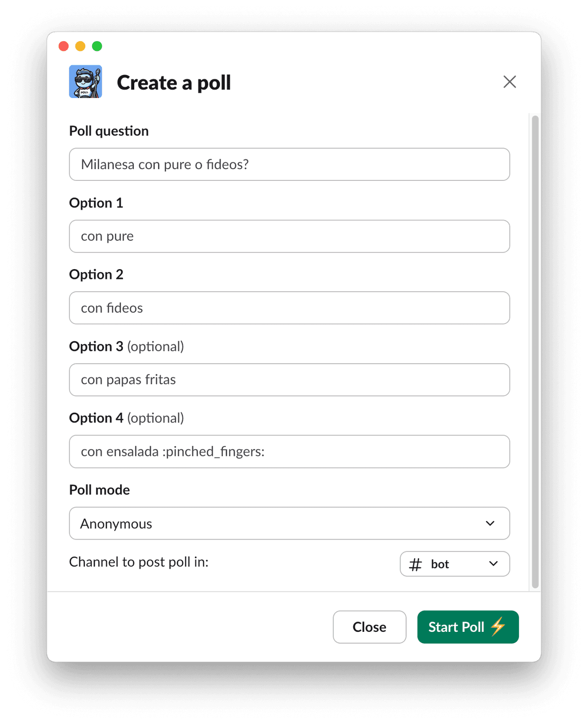Viewport: 588px width, 724px height.
Task: Open the bot channel dropdown chevron
Action: pos(493,564)
